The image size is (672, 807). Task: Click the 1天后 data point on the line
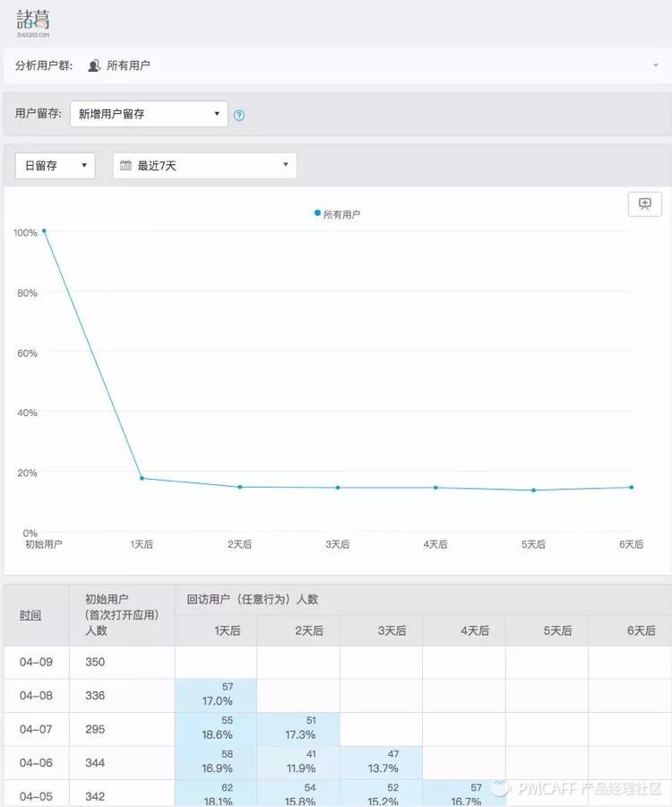pyautogui.click(x=142, y=478)
